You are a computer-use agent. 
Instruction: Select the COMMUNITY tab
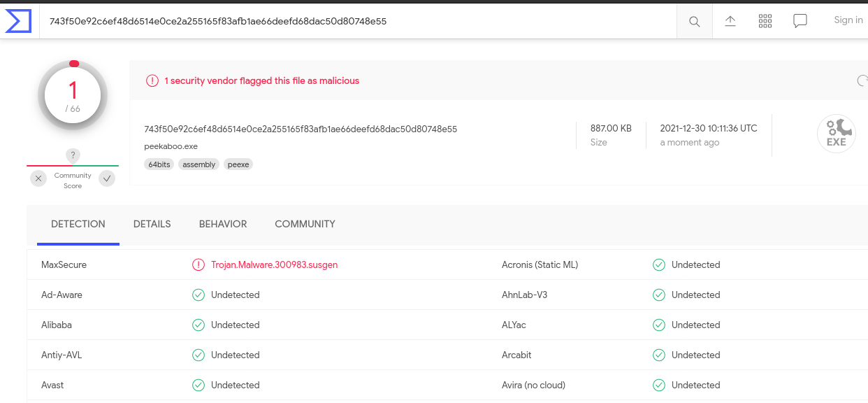(x=305, y=224)
